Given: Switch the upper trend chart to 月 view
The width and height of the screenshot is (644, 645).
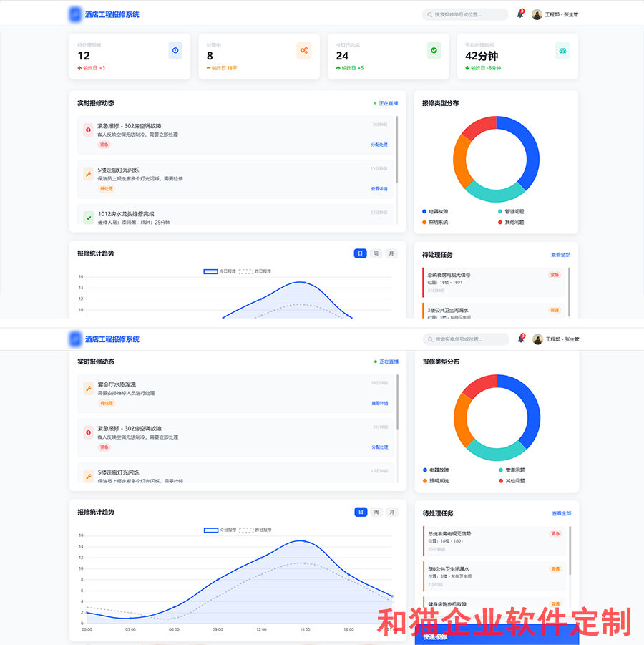Looking at the screenshot, I should (x=391, y=253).
